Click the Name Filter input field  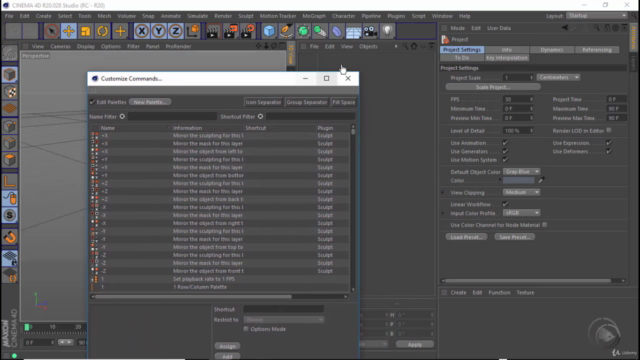tap(172, 117)
